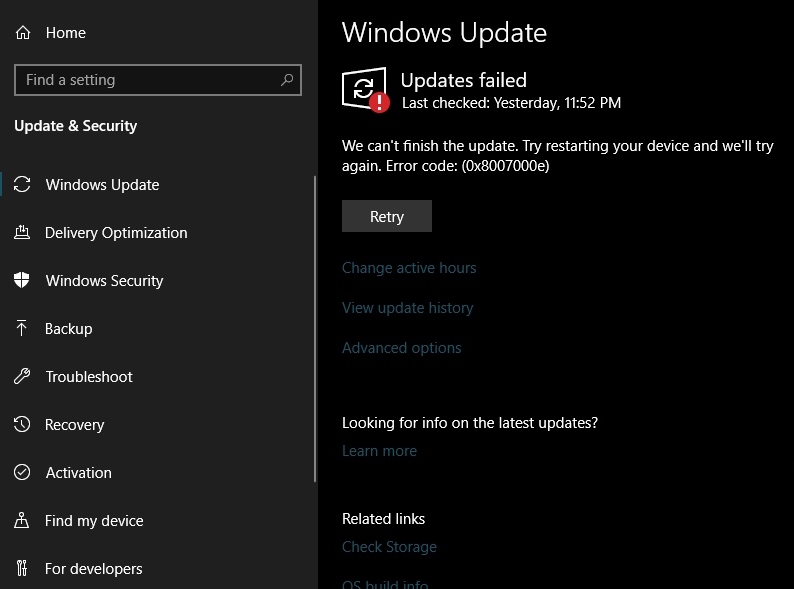This screenshot has height=589, width=794.
Task: Click the Windows Update page title
Action: pos(444,33)
